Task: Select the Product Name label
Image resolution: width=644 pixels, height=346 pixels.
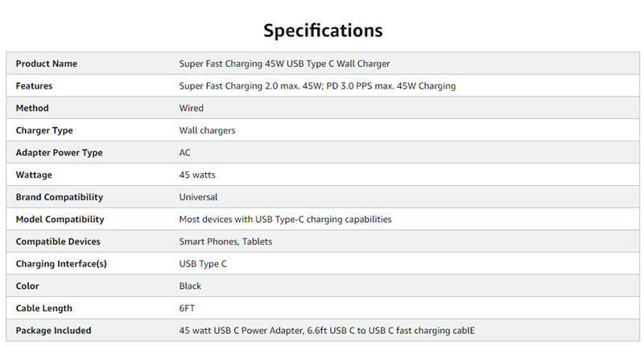Action: [47, 64]
